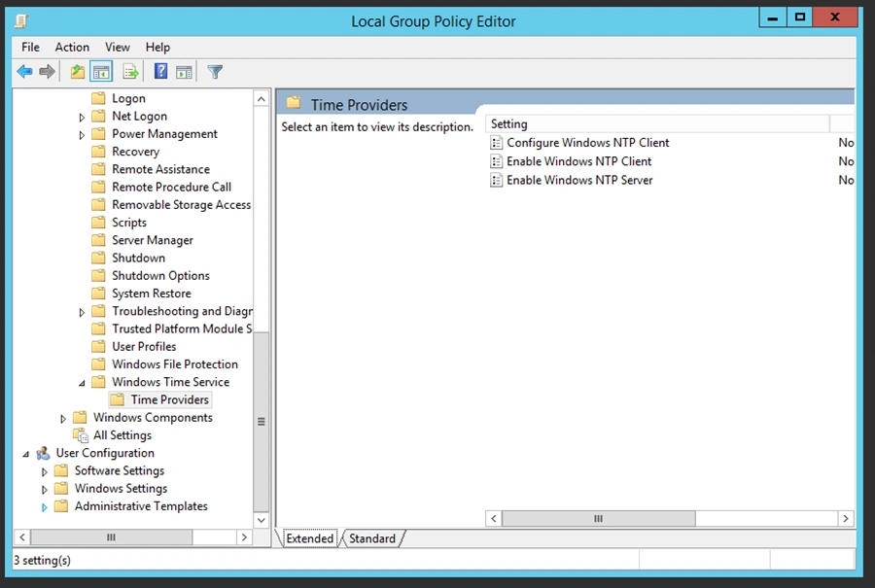Viewport: 875px width, 588px height.
Task: Switch to the Extended tab
Action: click(x=309, y=538)
